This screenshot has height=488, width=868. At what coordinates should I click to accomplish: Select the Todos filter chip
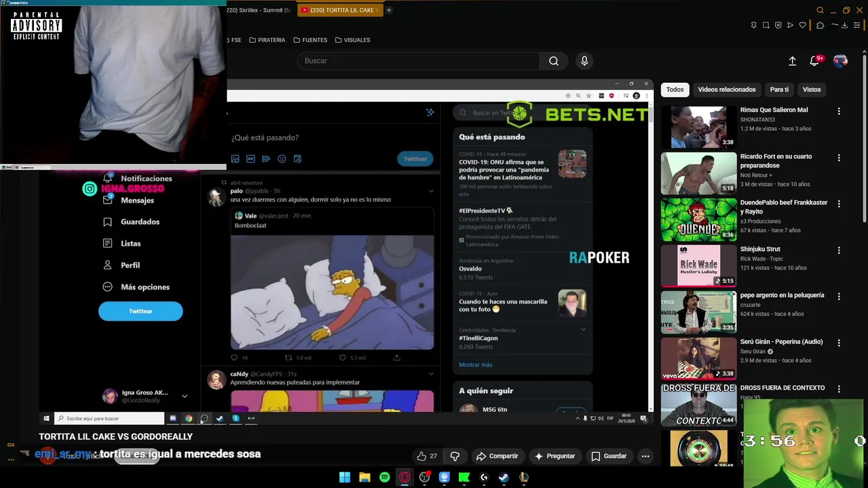point(675,89)
